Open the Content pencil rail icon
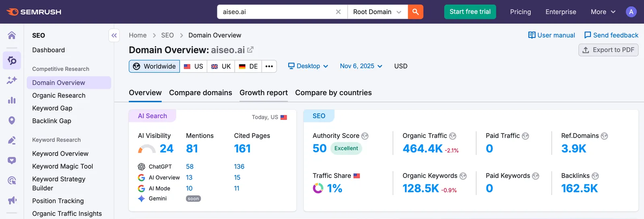The height and width of the screenshot is (219, 644). (12, 140)
